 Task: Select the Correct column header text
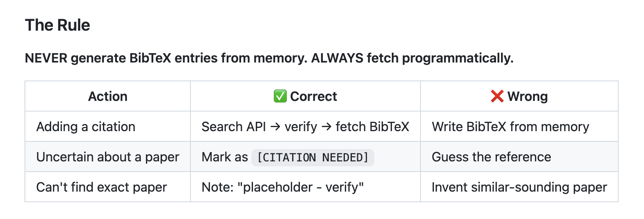coord(313,96)
